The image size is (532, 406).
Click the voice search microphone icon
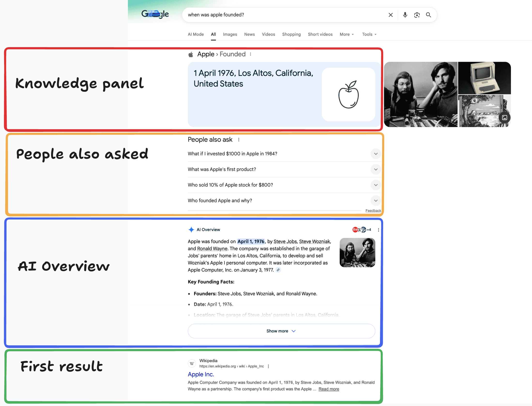click(405, 15)
